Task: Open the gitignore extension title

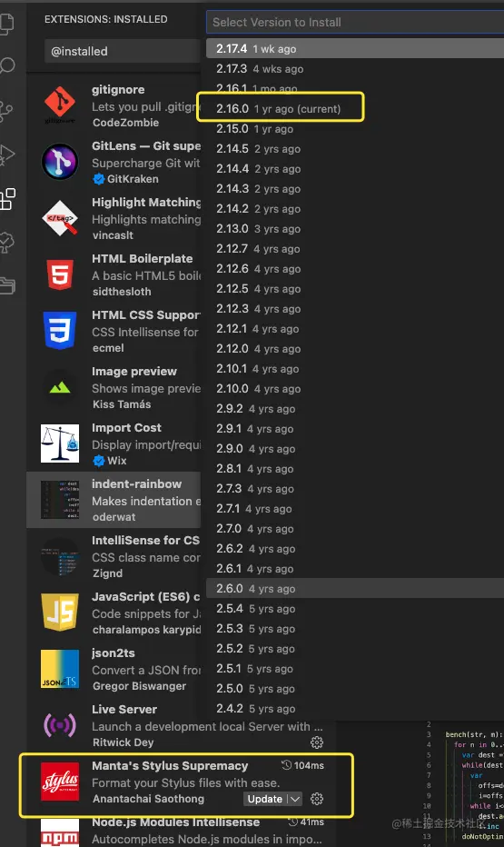Action: pyautogui.click(x=118, y=90)
